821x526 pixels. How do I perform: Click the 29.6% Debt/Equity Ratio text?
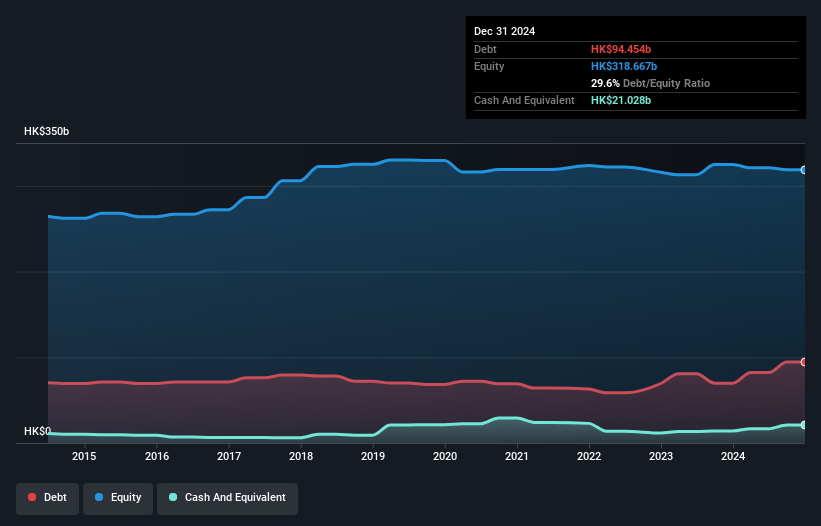pyautogui.click(x=650, y=83)
